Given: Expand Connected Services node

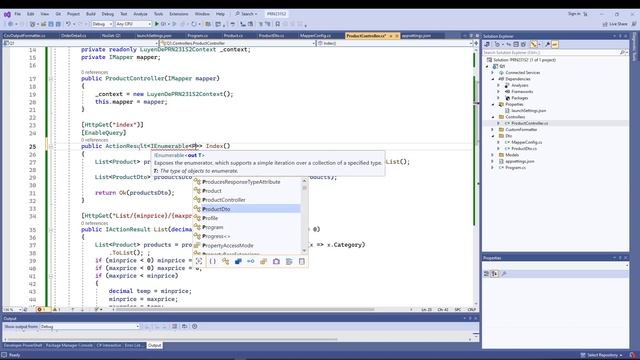Looking at the screenshot, I should coord(493,73).
